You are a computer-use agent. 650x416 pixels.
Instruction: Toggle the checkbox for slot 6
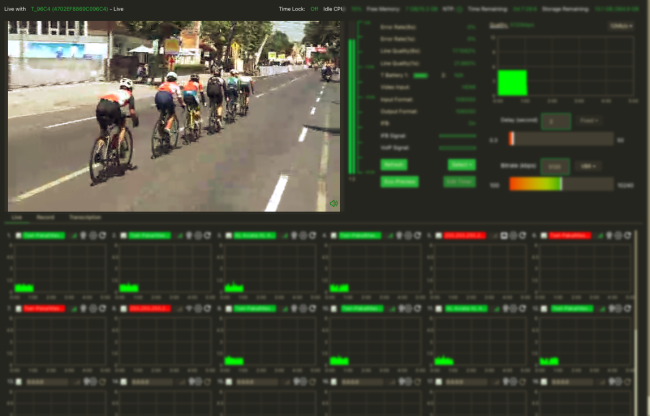pos(544,235)
